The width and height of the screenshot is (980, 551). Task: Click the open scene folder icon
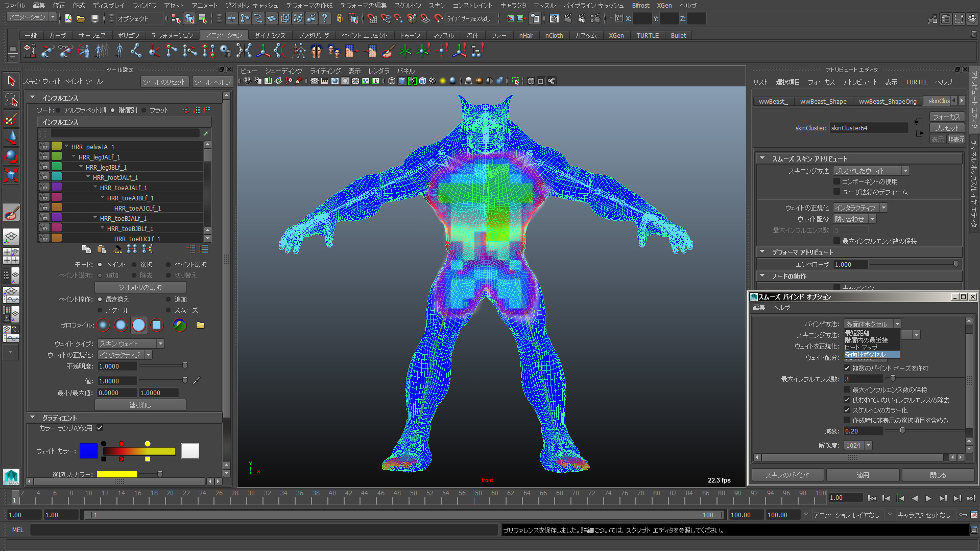(81, 19)
